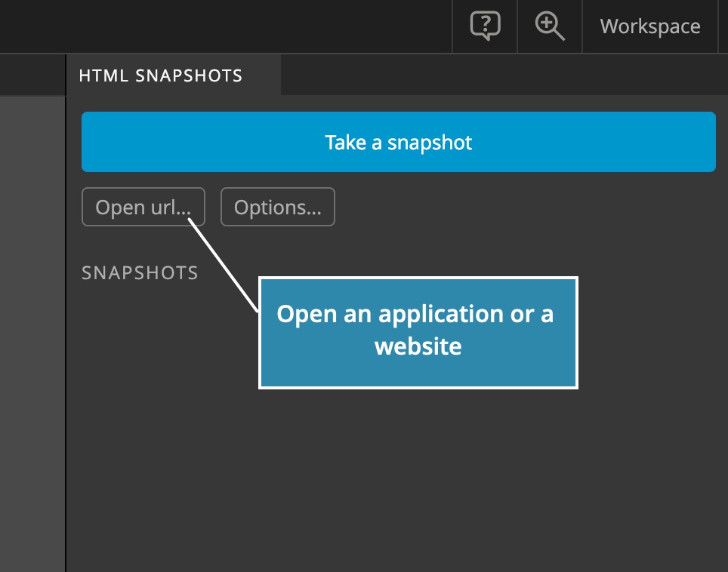Open the Workspace menu

[x=650, y=26]
